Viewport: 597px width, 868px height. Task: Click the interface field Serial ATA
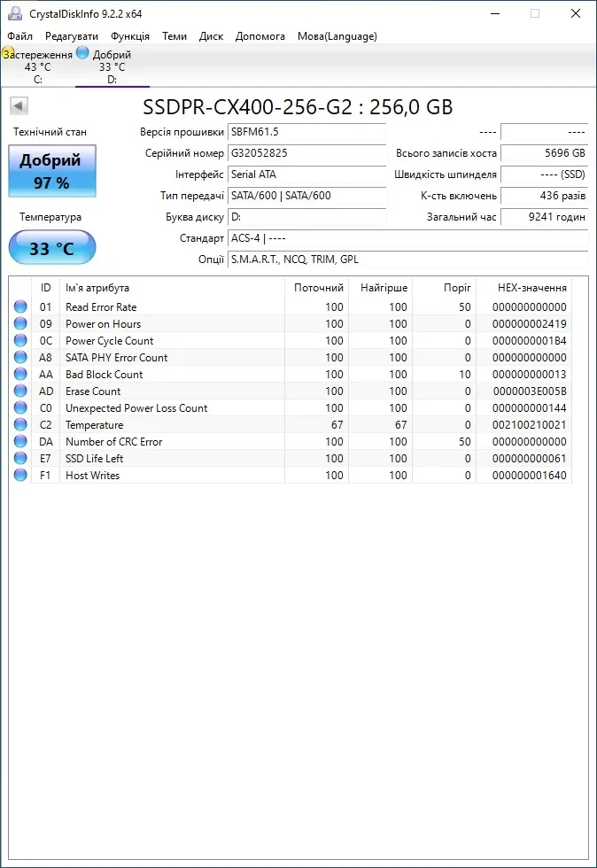[306, 174]
